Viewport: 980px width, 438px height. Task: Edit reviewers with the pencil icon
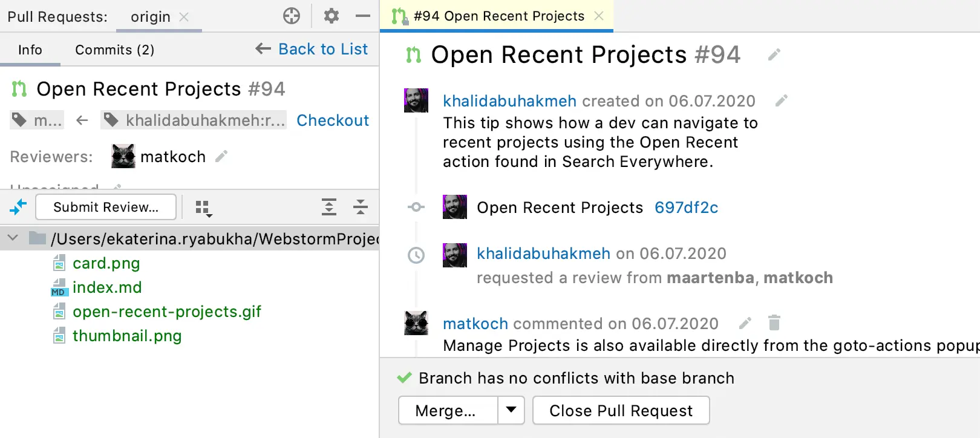tap(221, 157)
